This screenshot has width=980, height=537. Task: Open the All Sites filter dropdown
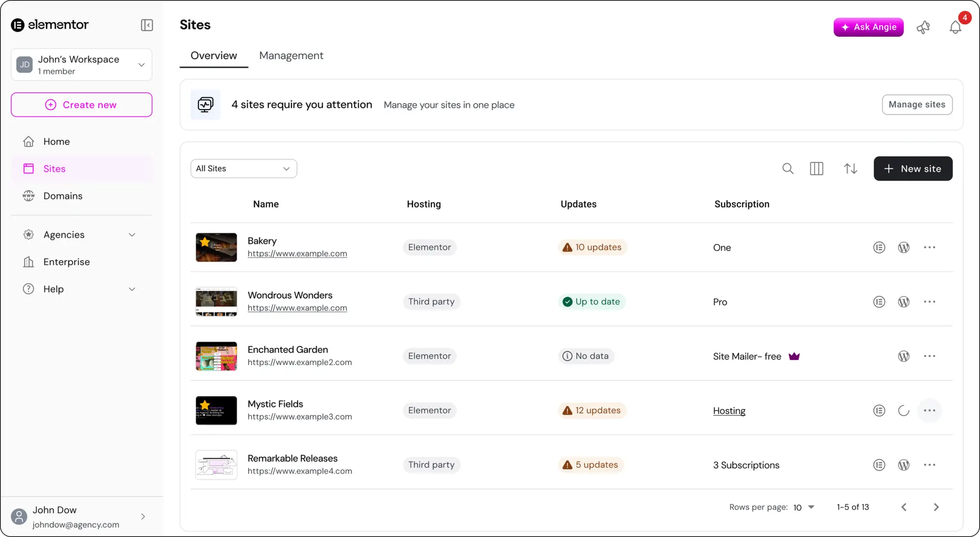point(243,169)
